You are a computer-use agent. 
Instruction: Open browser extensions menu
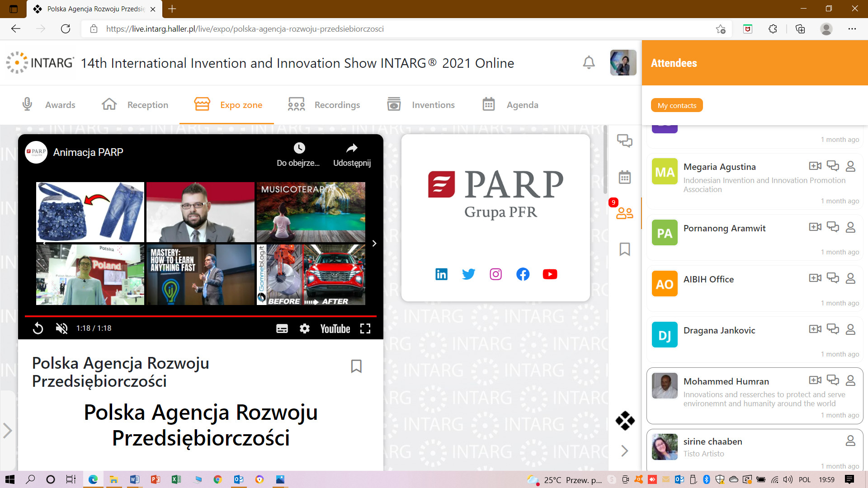click(x=773, y=29)
